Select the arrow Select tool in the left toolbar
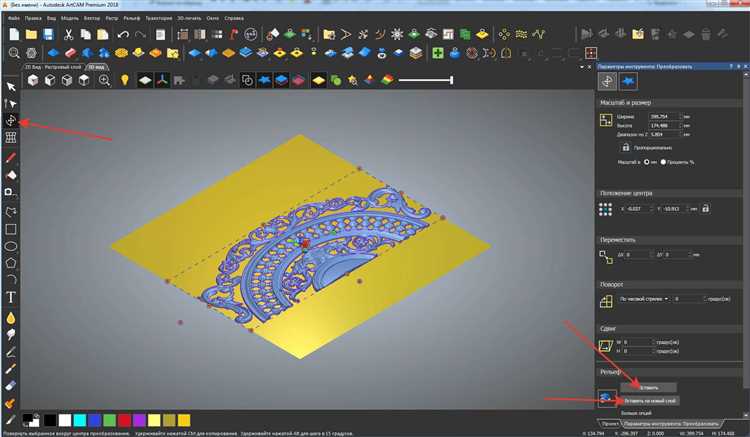The height and width of the screenshot is (437, 750). [x=11, y=87]
